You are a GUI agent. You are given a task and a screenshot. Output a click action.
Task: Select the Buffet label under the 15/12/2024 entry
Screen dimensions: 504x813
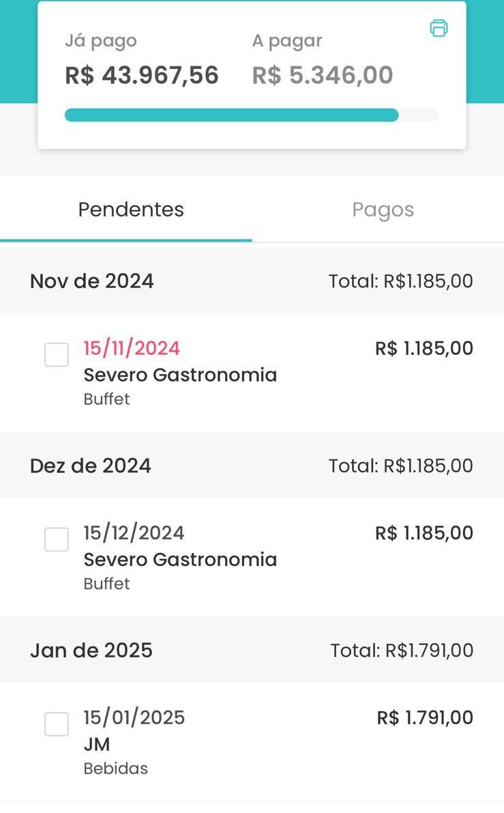click(106, 584)
